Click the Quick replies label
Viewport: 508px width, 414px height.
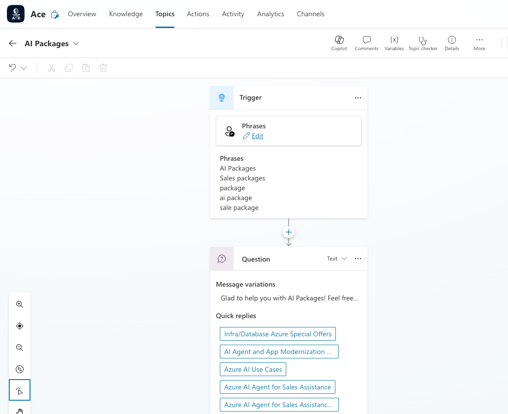click(236, 316)
